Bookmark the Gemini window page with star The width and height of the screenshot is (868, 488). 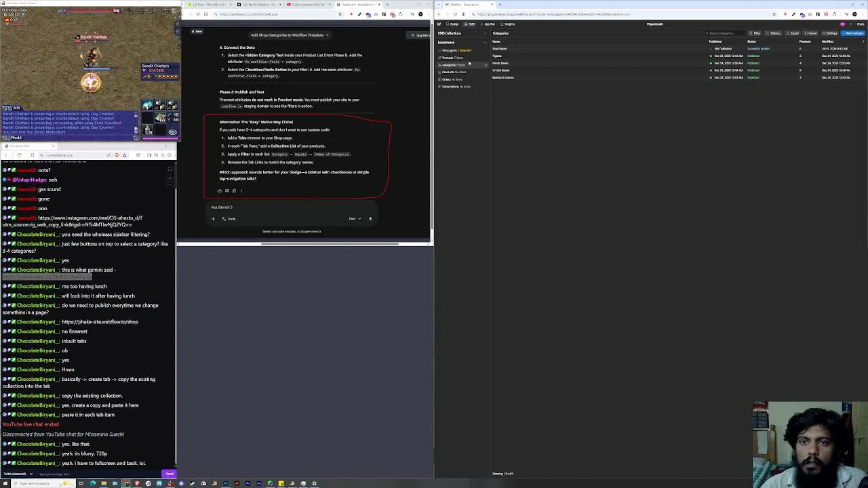pyautogui.click(x=340, y=14)
